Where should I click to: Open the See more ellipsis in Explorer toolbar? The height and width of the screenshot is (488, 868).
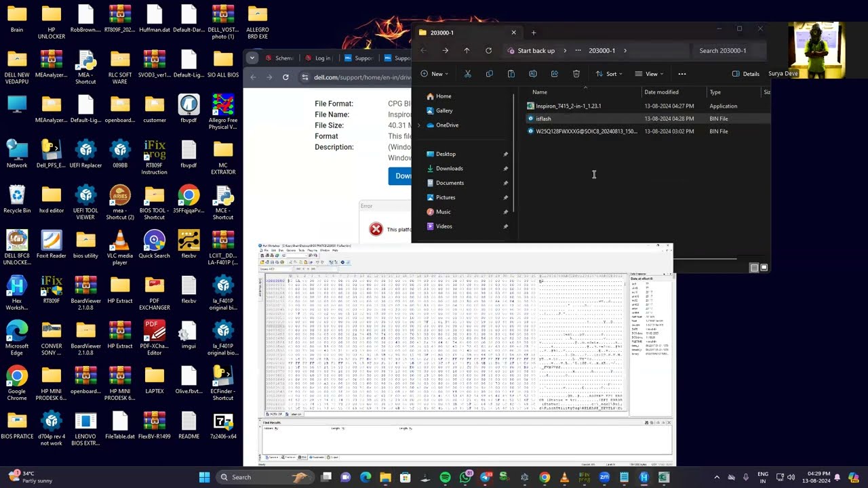[x=682, y=74]
